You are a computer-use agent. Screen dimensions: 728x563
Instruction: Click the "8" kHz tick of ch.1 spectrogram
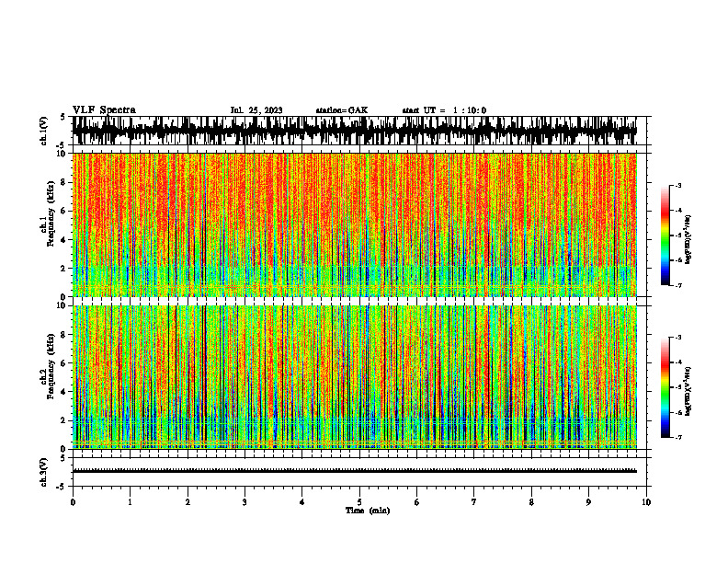coord(64,182)
